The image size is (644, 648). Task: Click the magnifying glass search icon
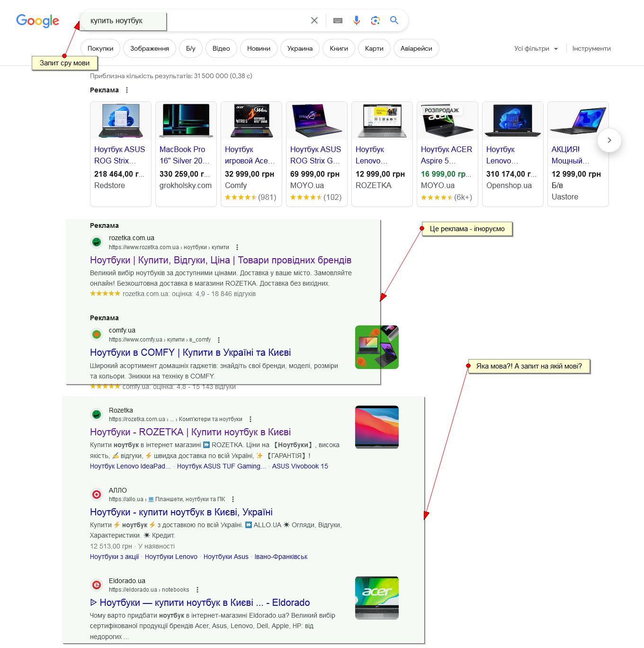point(394,20)
